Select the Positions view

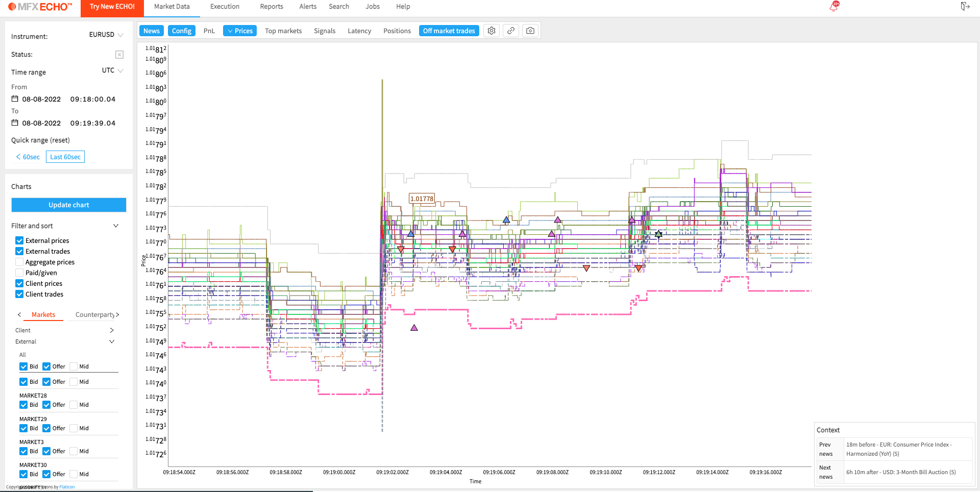[397, 31]
